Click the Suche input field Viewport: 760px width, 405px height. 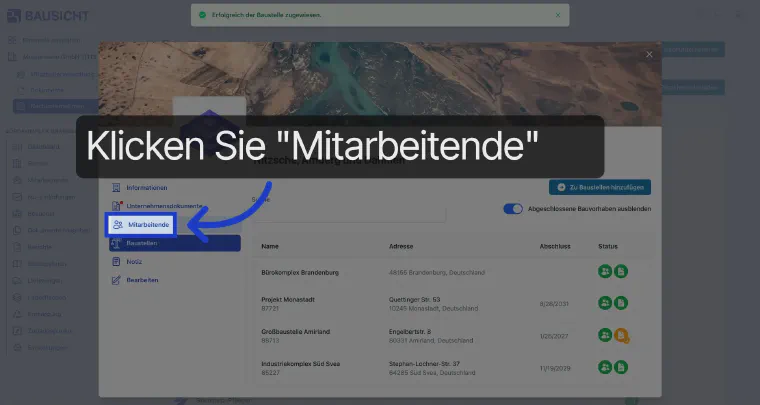point(348,213)
